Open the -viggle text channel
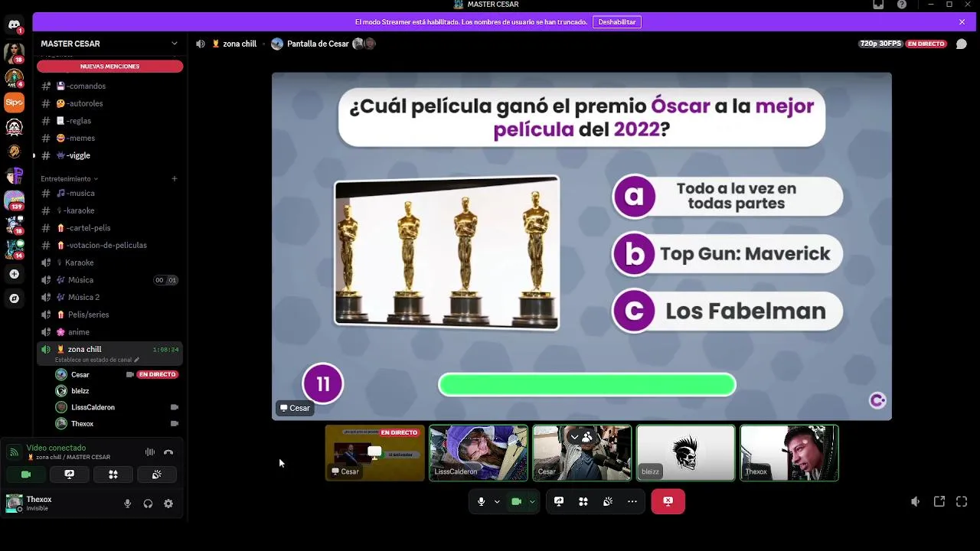The height and width of the screenshot is (551, 980). click(x=109, y=155)
